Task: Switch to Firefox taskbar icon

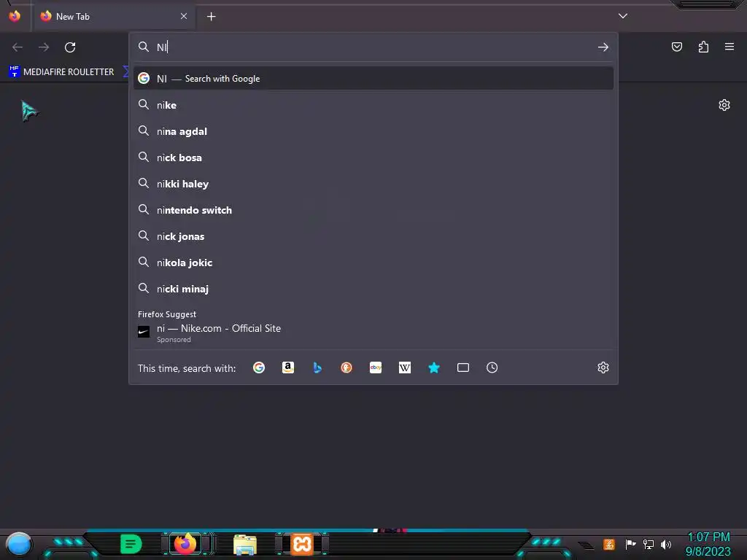Action: [185, 543]
